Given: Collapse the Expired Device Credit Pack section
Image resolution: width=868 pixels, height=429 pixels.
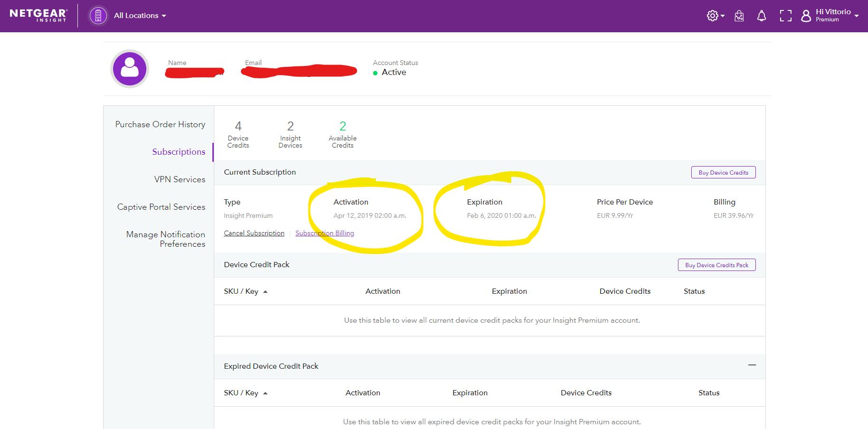Looking at the screenshot, I should [752, 365].
